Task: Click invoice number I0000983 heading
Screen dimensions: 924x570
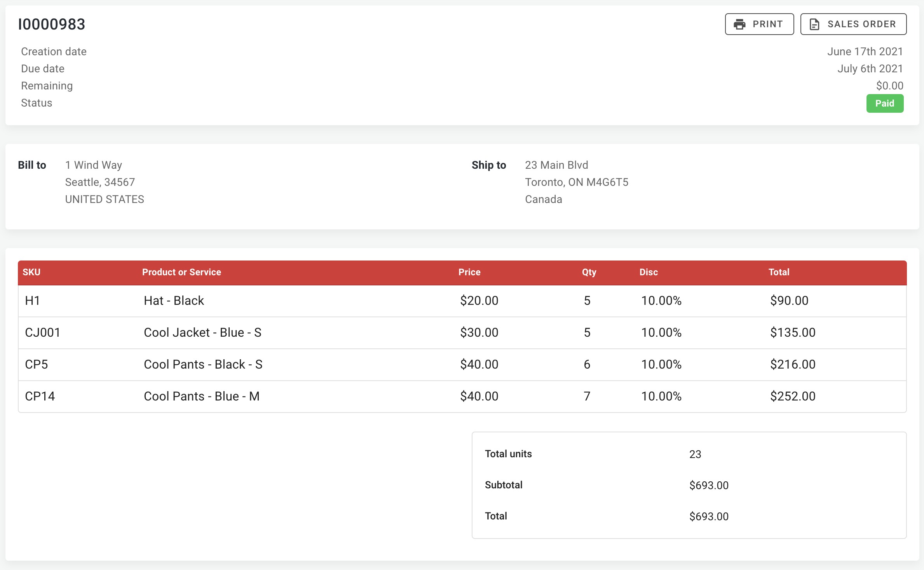Action: click(x=52, y=24)
